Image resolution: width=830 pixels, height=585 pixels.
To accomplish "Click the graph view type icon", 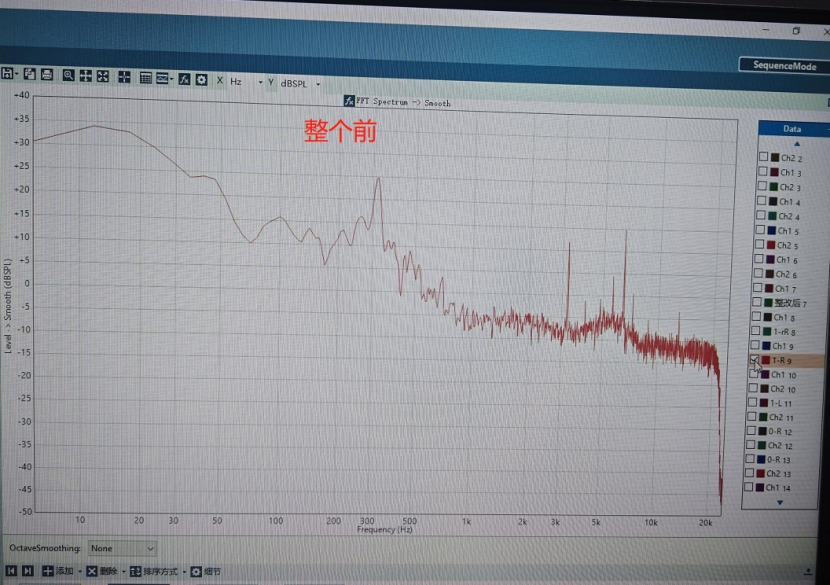I will (x=162, y=78).
